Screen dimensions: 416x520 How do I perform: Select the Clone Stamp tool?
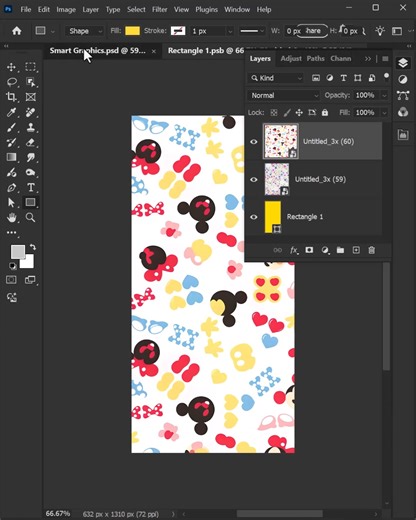click(x=31, y=127)
